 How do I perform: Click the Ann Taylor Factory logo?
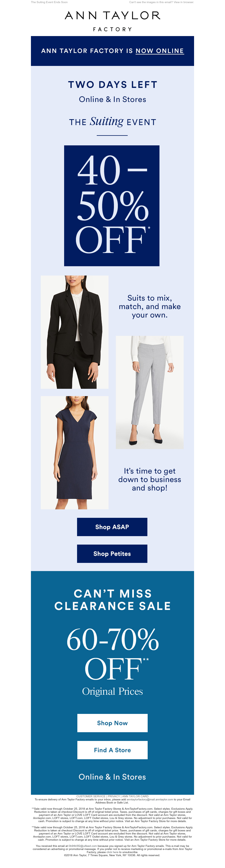(112, 21)
